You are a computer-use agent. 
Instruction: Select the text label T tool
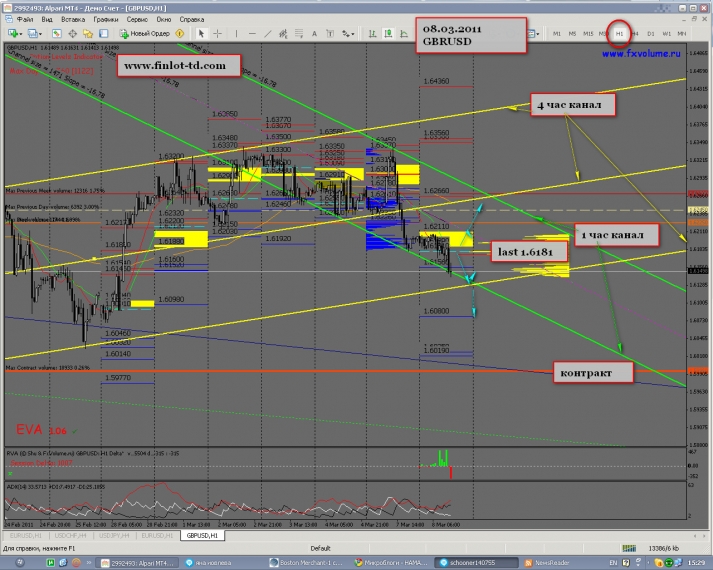tap(330, 34)
